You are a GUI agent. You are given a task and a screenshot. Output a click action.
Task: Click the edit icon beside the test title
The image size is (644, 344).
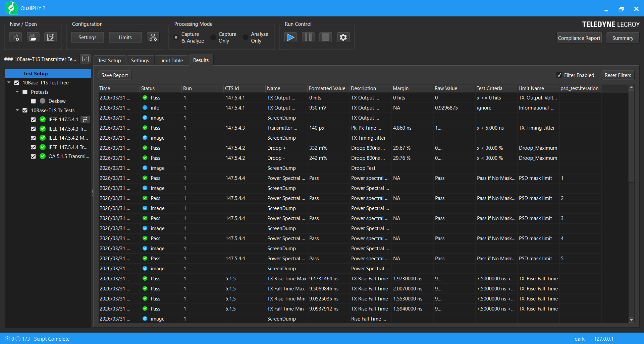click(x=86, y=59)
